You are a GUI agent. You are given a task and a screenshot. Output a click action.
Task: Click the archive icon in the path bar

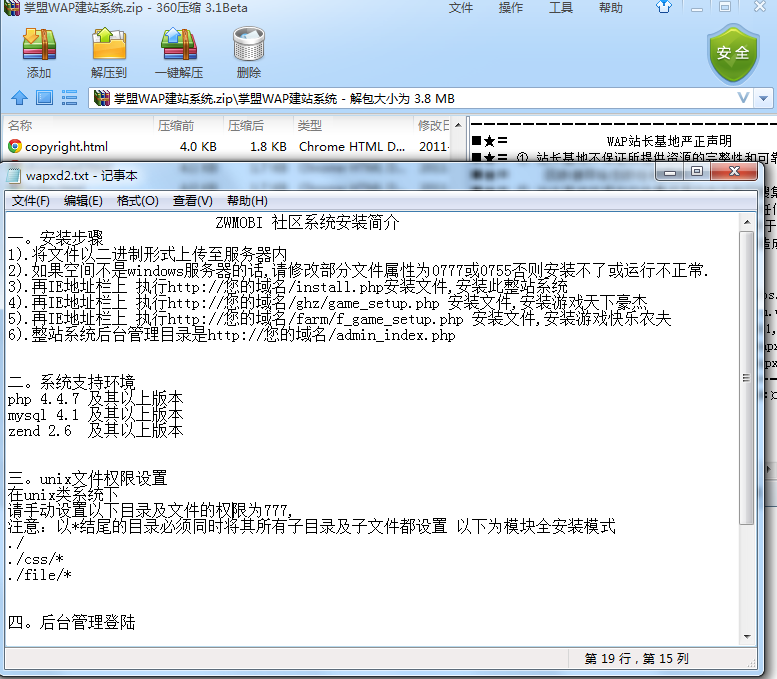102,98
